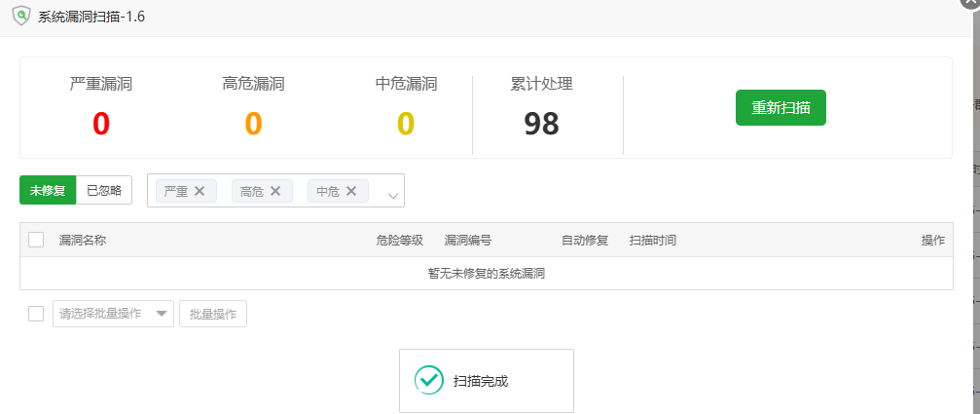Switch to the 未修复 tab
The image size is (980, 414).
tap(47, 190)
